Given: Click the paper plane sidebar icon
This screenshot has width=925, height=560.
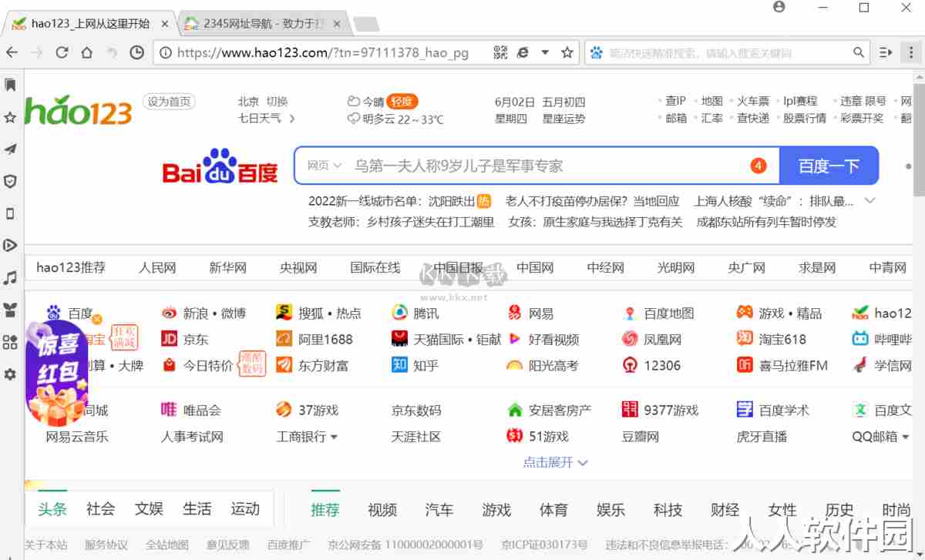Looking at the screenshot, I should pos(10,149).
